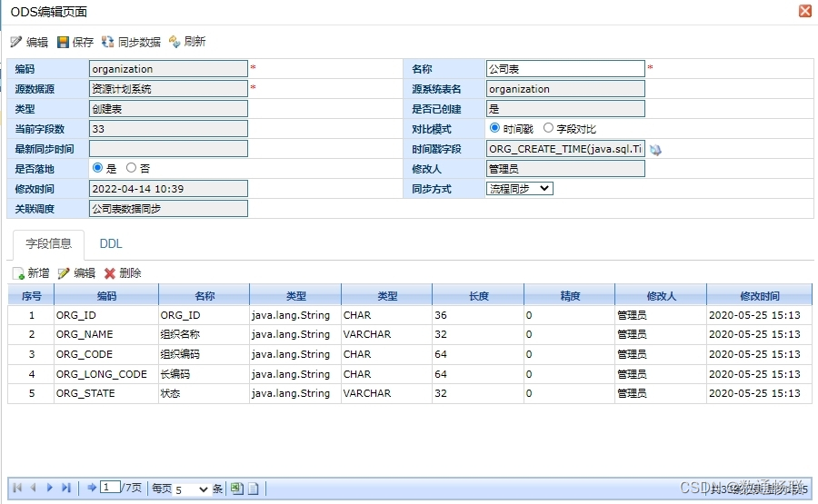Viewport: 818px width, 504px height.
Task: Close the ODS编辑页面 dialog
Action: (x=805, y=10)
